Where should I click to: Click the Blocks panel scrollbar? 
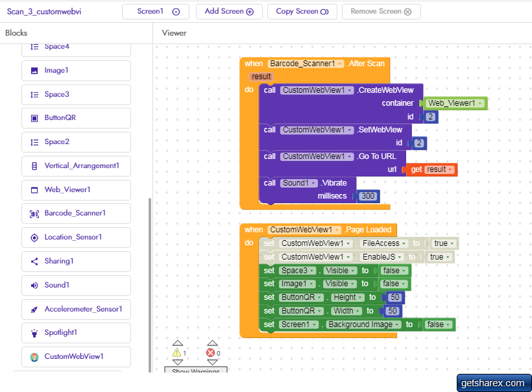150,285
